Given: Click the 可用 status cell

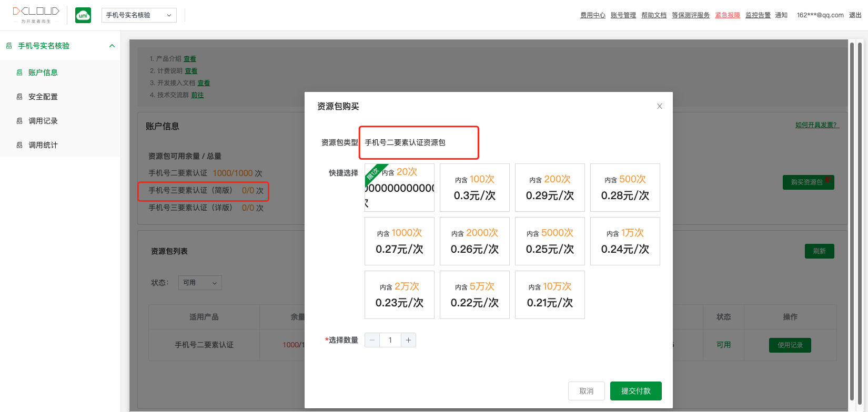Looking at the screenshot, I should click(x=723, y=345).
